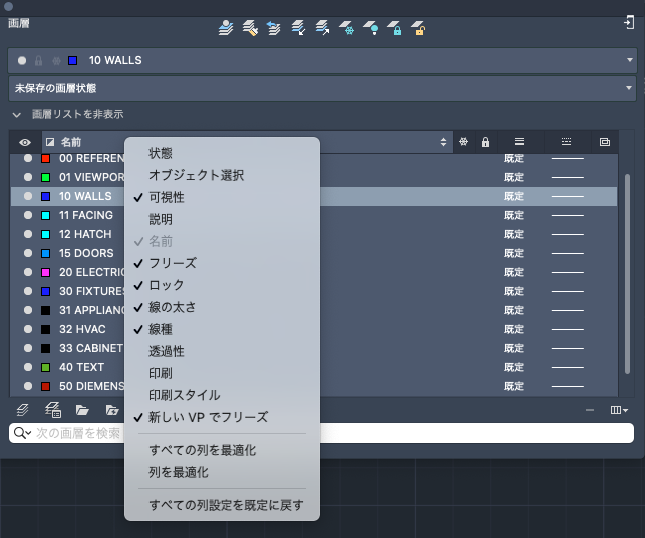Click the Match Layer paintbrush icon
The width and height of the screenshot is (645, 538).
point(250,28)
